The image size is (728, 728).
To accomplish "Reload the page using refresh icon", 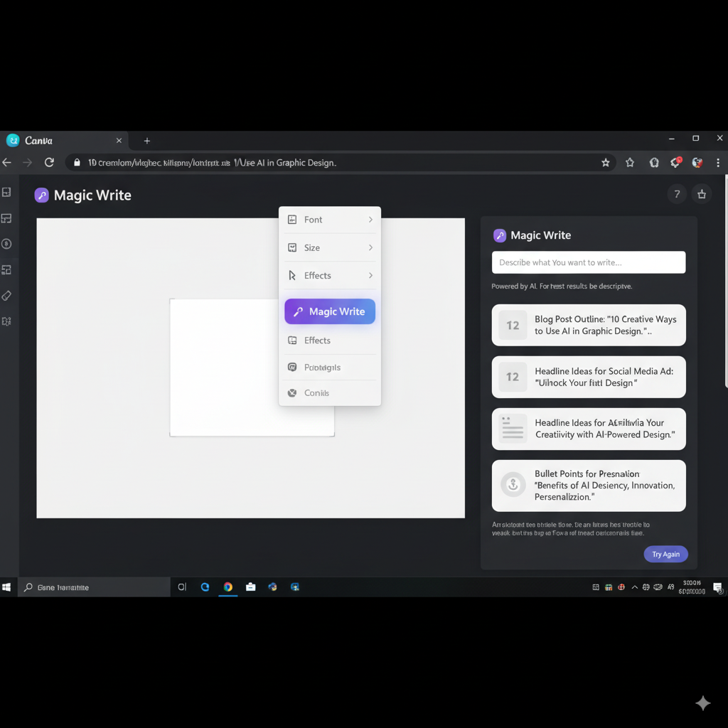I will coord(49,163).
